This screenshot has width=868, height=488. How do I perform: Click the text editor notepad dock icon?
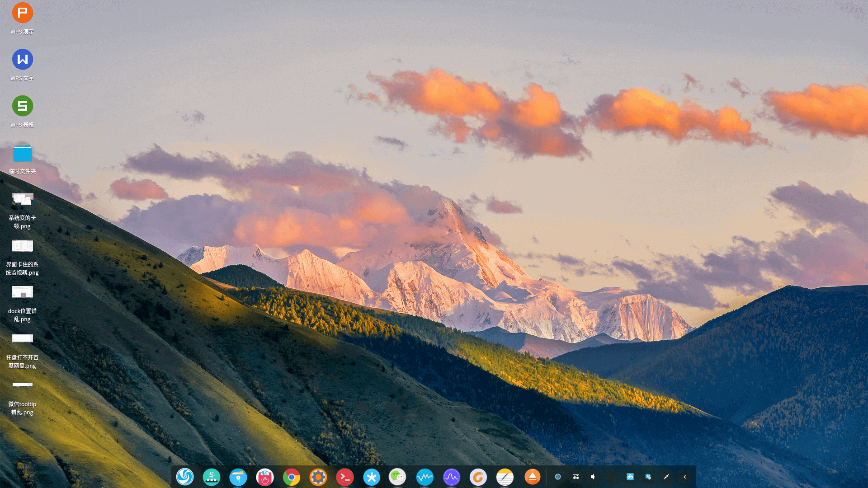coord(505,477)
